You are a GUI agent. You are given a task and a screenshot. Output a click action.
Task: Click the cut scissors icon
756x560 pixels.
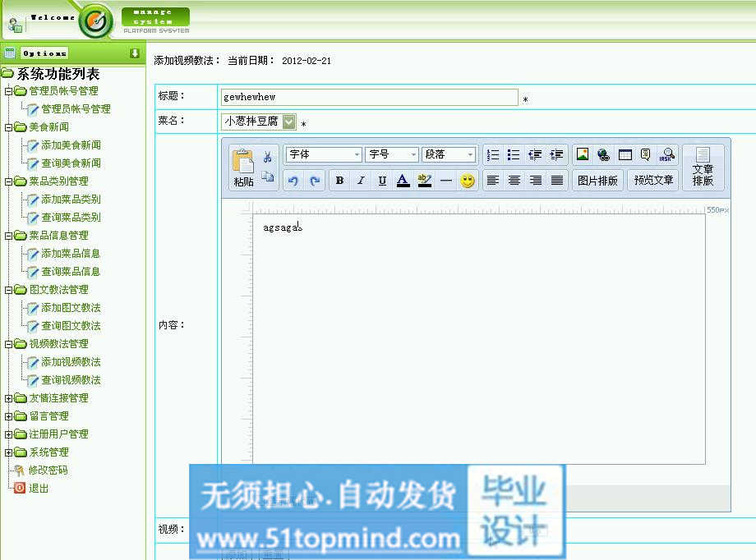pos(267,157)
